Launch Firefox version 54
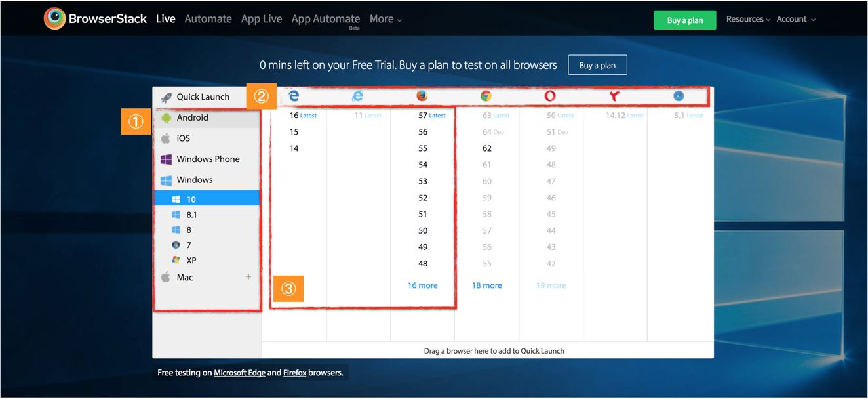This screenshot has width=868, height=399. 423,165
